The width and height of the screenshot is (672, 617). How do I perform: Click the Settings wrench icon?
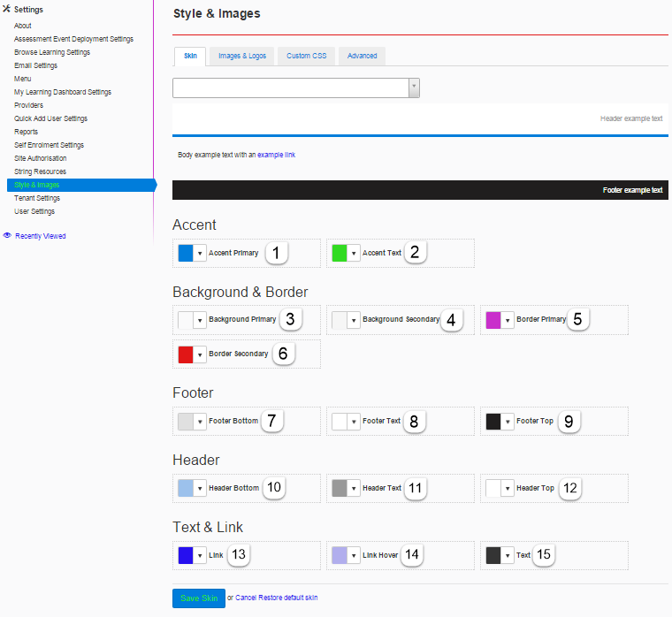pyautogui.click(x=6, y=9)
